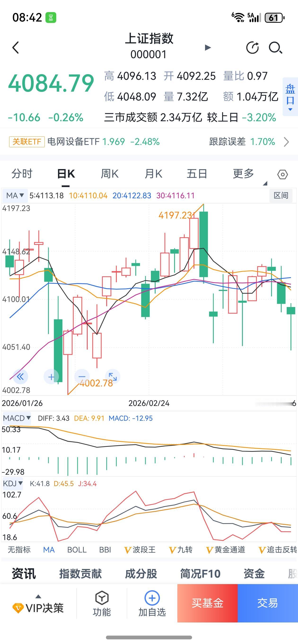This screenshot has width=298, height=644.
Task: Tap the V badge beside 追击反转
Action: click(x=262, y=550)
